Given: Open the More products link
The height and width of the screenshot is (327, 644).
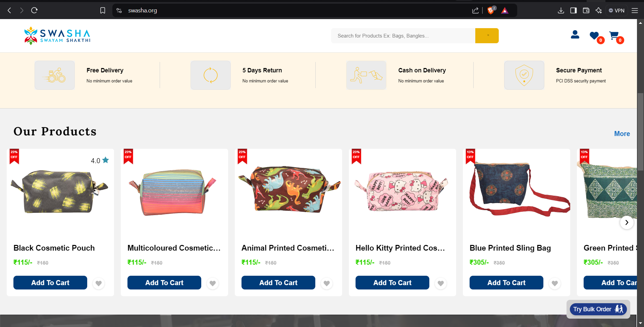Looking at the screenshot, I should [x=622, y=134].
